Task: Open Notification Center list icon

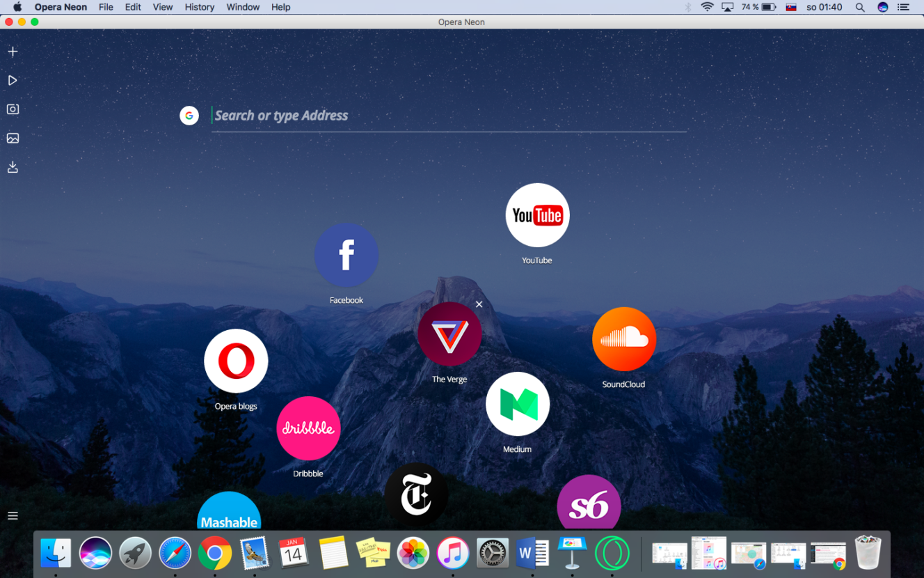Action: point(904,7)
